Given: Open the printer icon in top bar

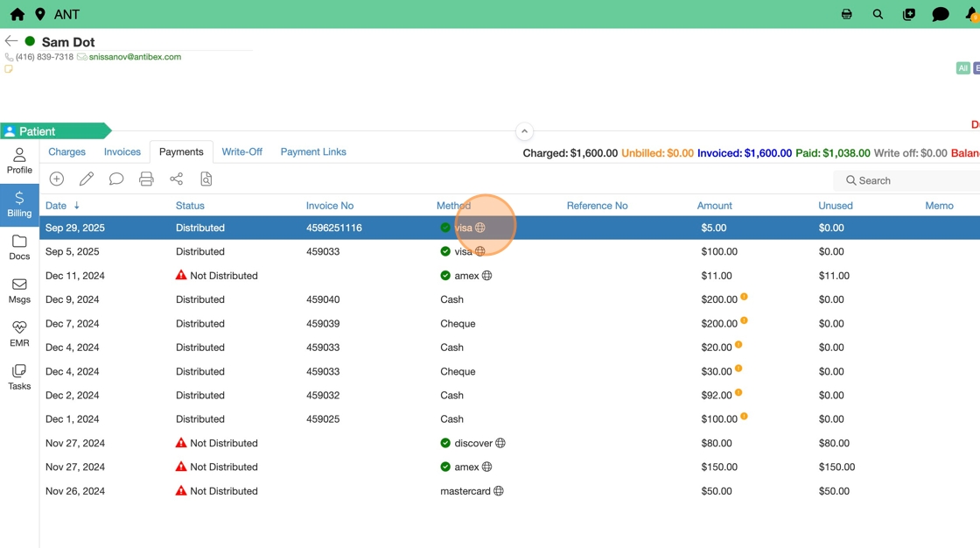Looking at the screenshot, I should point(846,14).
